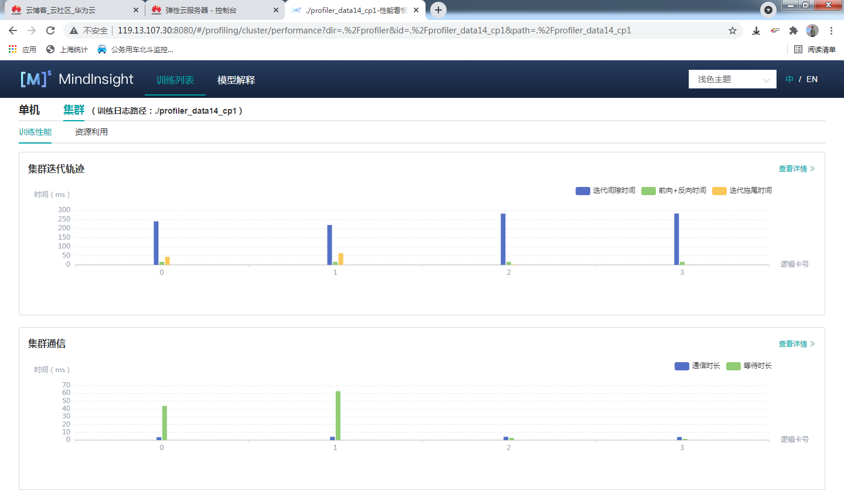
Task: Open the 训练列表 navigation item
Action: coord(175,80)
